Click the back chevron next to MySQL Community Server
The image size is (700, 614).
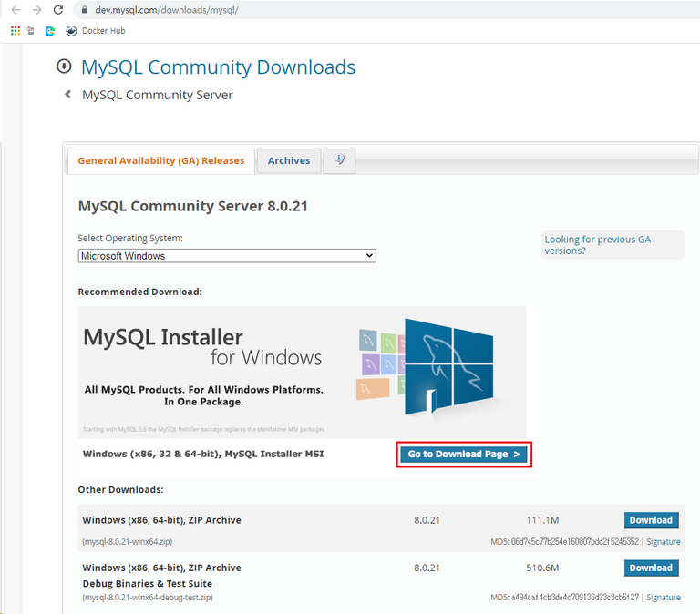[67, 94]
